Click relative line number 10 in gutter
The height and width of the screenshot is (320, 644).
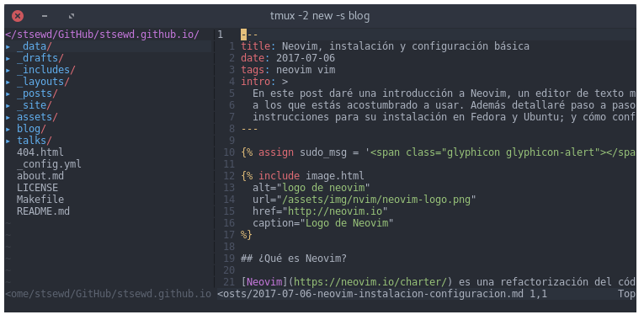click(x=229, y=152)
